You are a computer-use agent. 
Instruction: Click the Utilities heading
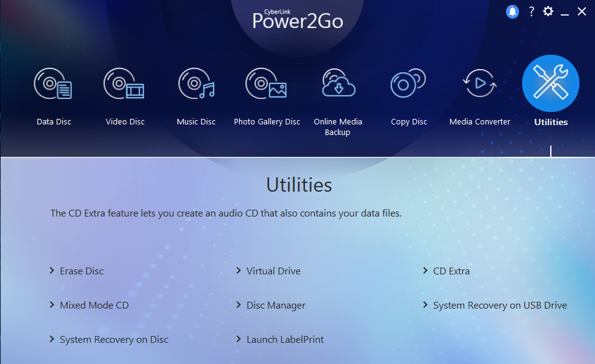pyautogui.click(x=299, y=185)
